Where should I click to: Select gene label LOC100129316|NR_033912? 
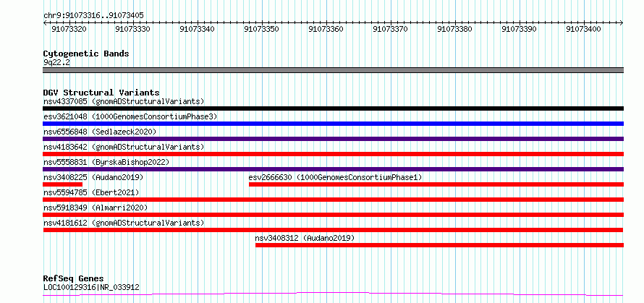pos(91,287)
